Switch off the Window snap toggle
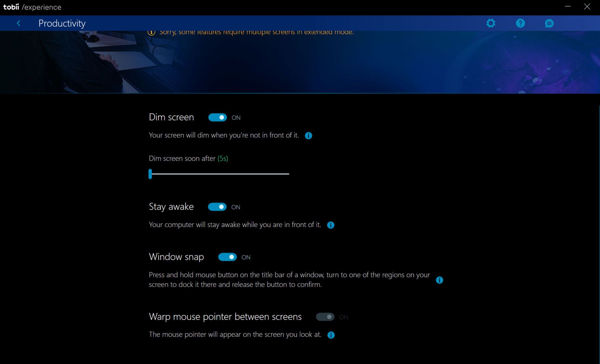 [227, 257]
